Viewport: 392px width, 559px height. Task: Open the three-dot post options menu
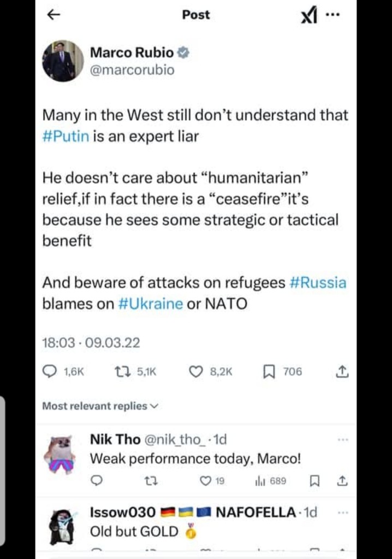click(332, 15)
